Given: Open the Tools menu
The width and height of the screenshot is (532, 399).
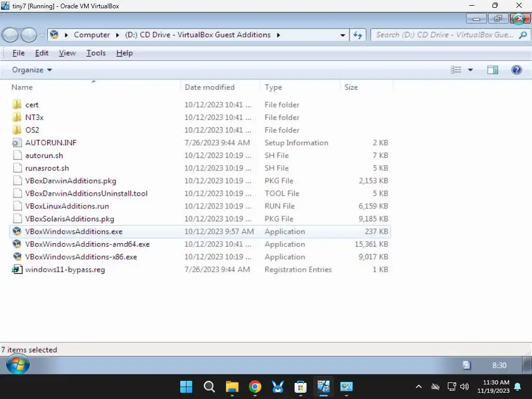Looking at the screenshot, I should pyautogui.click(x=96, y=54).
